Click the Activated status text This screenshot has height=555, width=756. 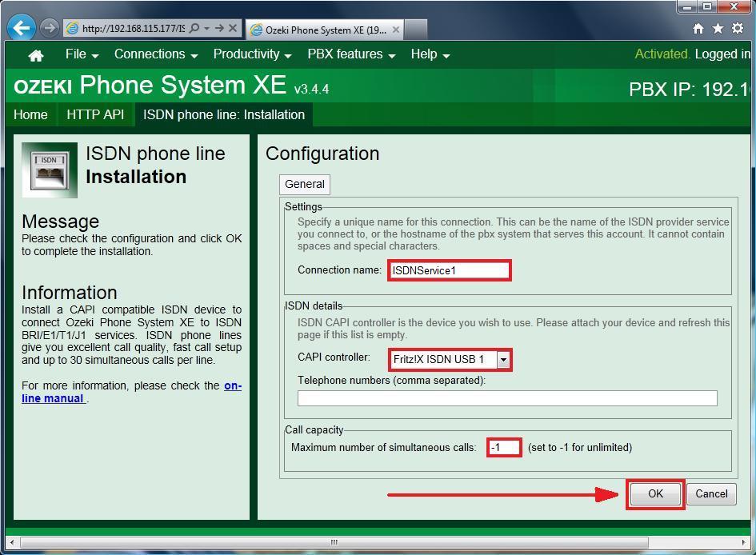click(x=662, y=54)
